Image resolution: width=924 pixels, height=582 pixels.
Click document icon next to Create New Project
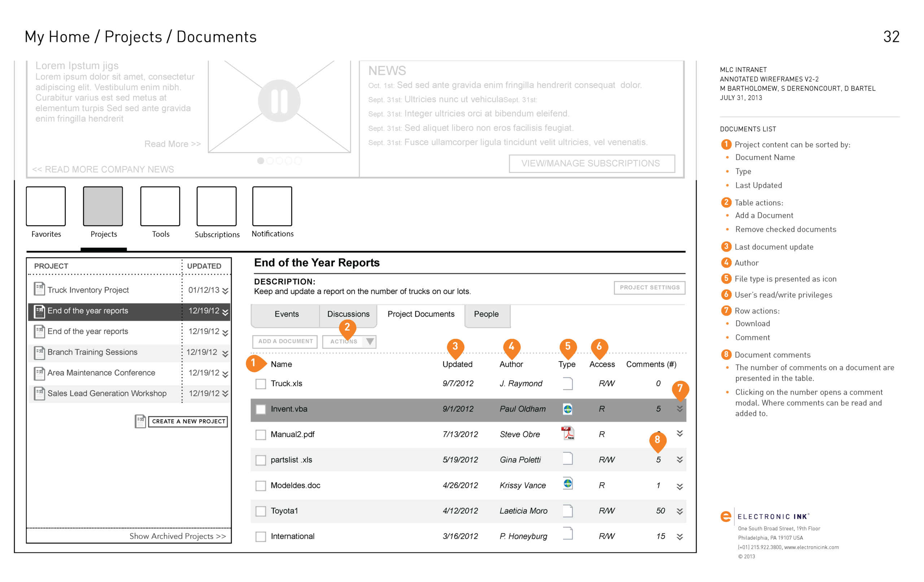tap(140, 421)
